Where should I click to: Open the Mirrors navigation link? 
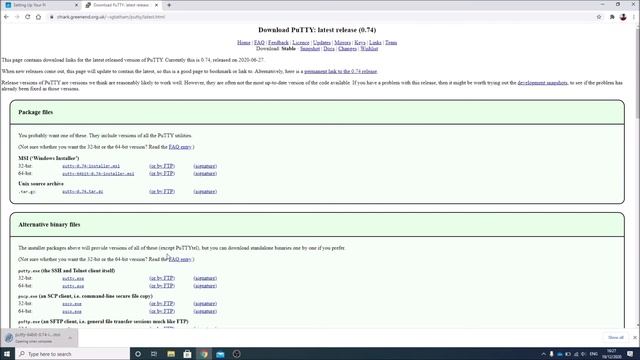[x=342, y=42]
